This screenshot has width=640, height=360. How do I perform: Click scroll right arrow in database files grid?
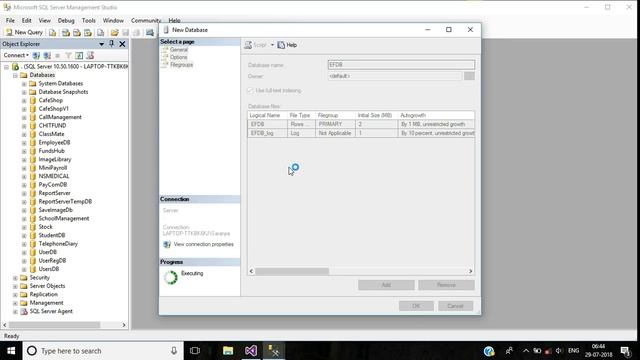[470, 271]
